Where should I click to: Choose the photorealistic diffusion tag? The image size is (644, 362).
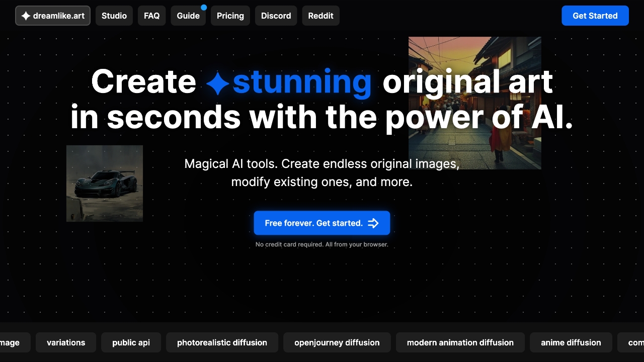pos(222,342)
